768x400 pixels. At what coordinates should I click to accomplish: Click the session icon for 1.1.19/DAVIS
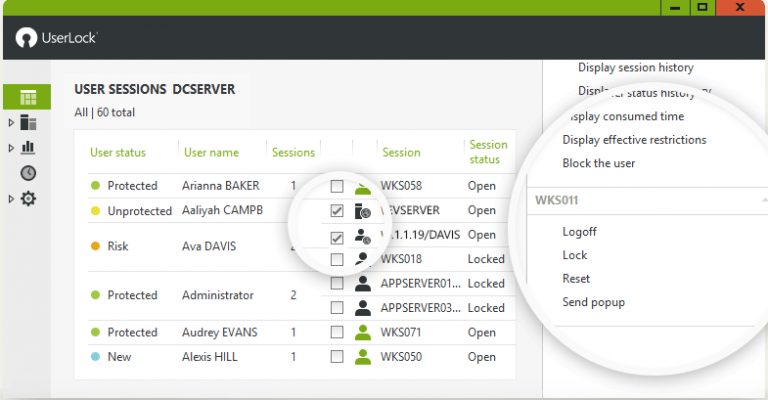[x=363, y=236]
